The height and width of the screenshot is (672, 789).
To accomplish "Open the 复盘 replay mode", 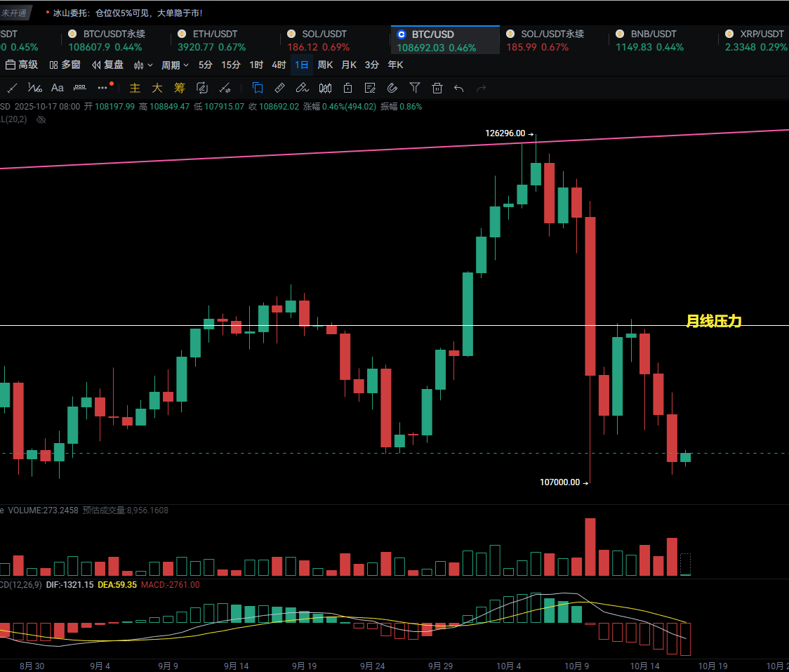I will coord(108,65).
